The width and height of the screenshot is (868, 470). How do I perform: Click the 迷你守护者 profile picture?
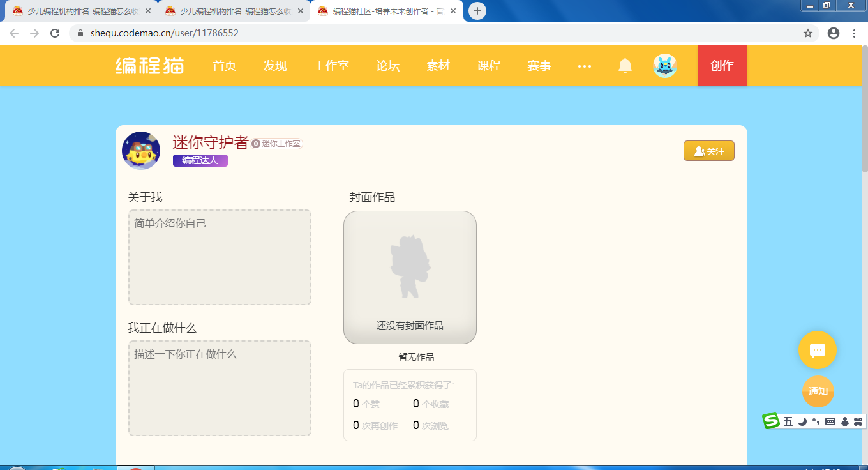coord(141,151)
